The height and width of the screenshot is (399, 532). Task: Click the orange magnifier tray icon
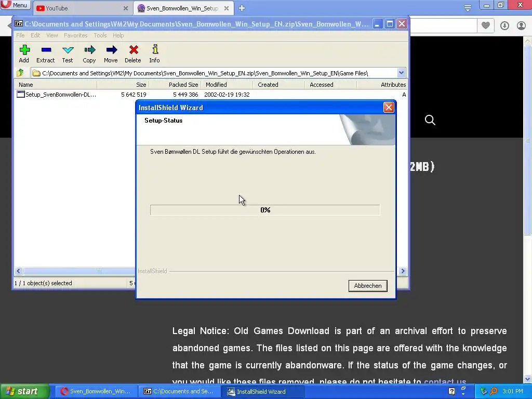494,391
